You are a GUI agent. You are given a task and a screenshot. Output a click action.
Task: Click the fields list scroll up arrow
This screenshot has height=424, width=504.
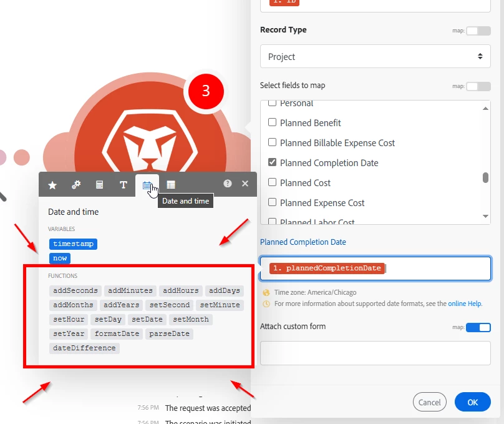tap(485, 109)
